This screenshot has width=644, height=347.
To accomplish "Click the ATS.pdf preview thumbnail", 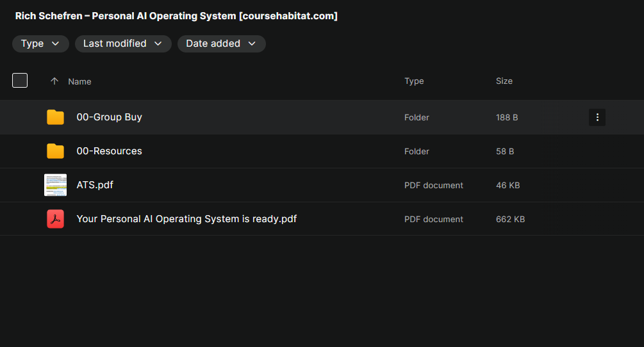I will pyautogui.click(x=56, y=185).
